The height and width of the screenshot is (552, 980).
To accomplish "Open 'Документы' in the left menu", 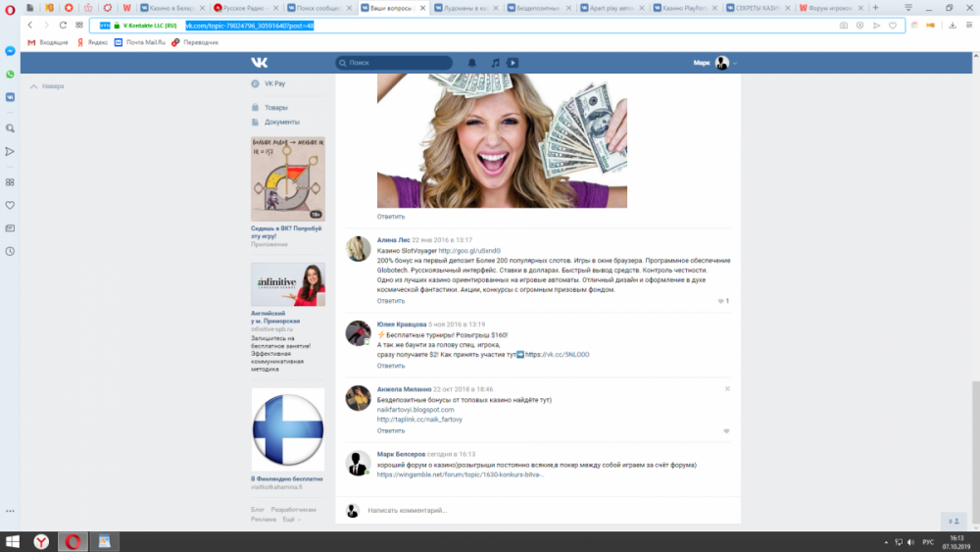I will 281,122.
